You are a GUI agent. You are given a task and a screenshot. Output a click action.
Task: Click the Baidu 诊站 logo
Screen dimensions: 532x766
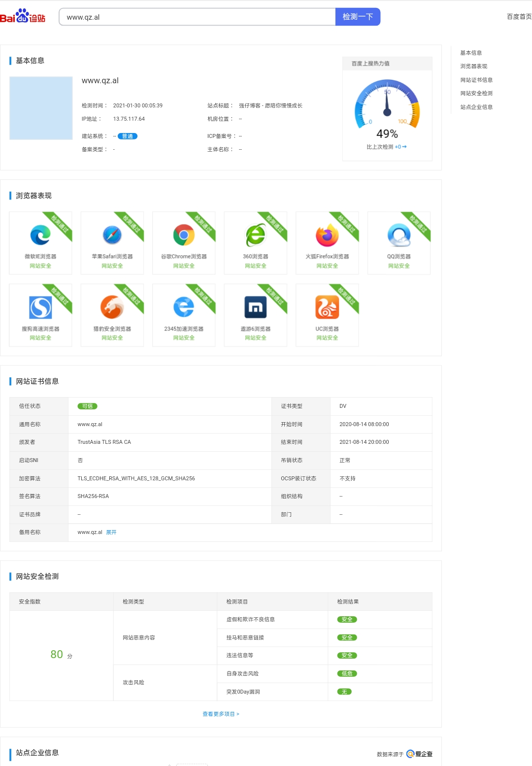click(23, 17)
